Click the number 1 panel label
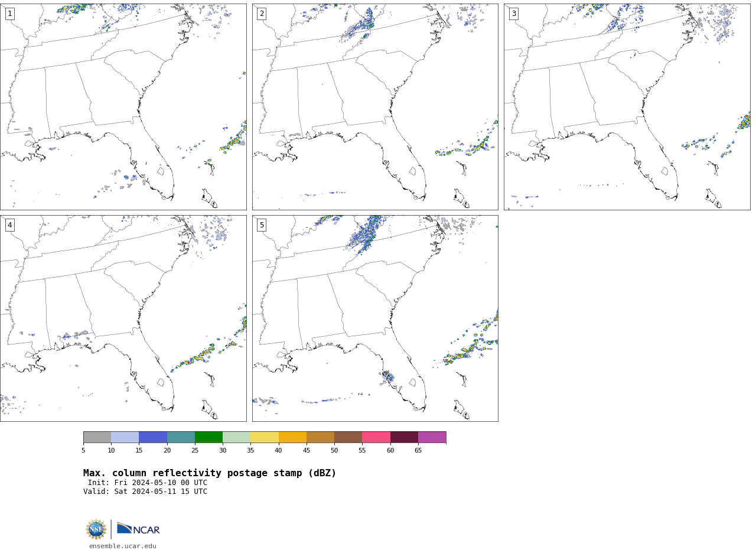Viewport: 756px width, 553px height. point(9,14)
